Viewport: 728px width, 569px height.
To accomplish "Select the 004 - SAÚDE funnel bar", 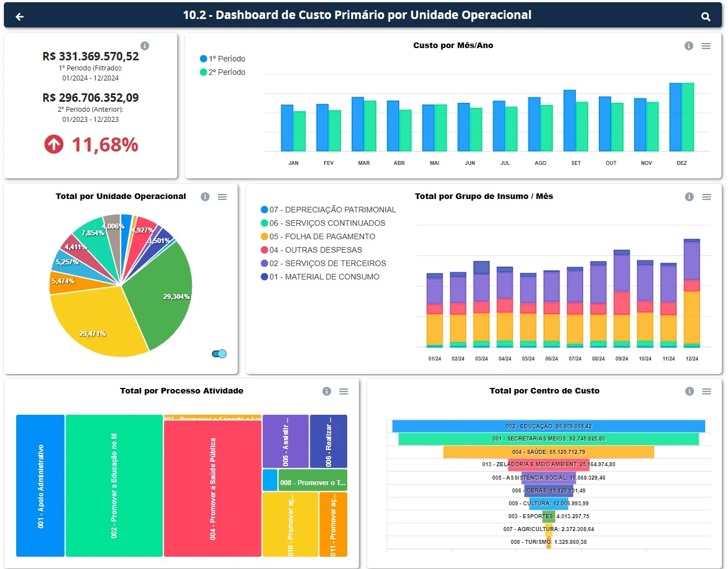I will pyautogui.click(x=549, y=452).
